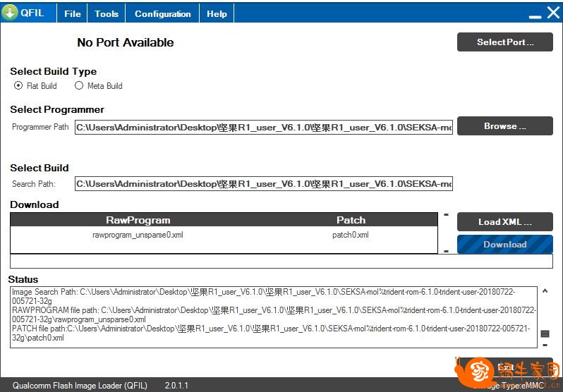Click the Search Path input field

[x=264, y=184]
